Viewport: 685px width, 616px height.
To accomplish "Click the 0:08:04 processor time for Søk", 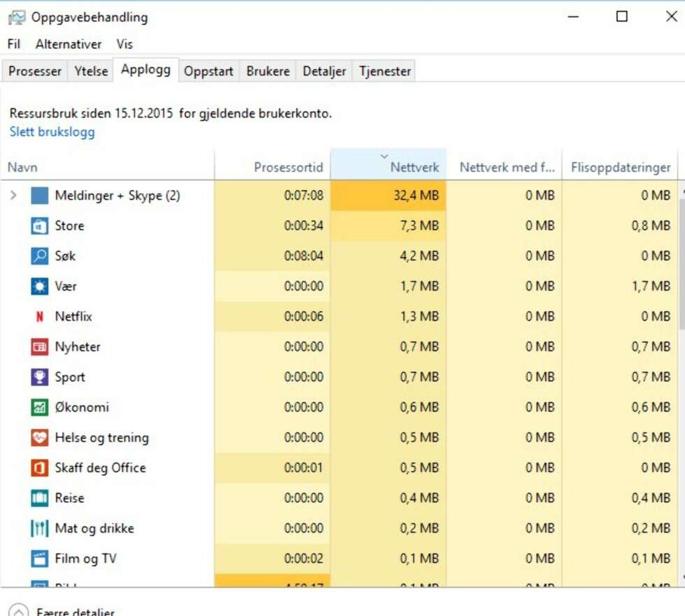I will [303, 256].
